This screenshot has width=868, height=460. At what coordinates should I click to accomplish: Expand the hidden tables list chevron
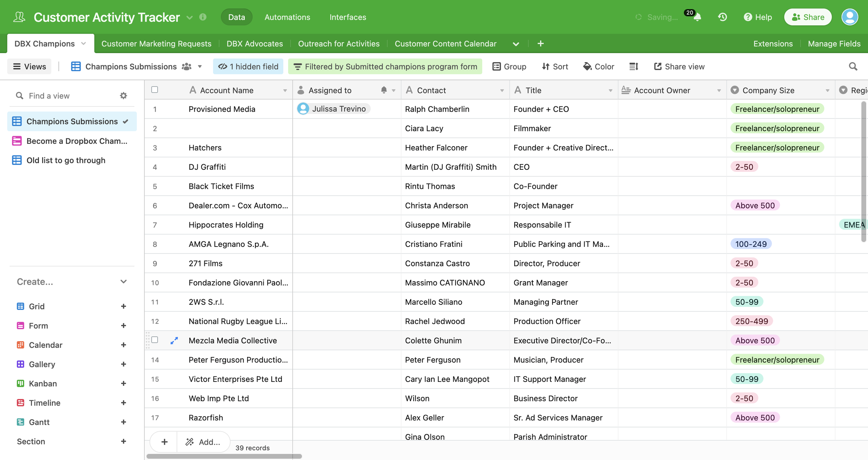pyautogui.click(x=516, y=44)
